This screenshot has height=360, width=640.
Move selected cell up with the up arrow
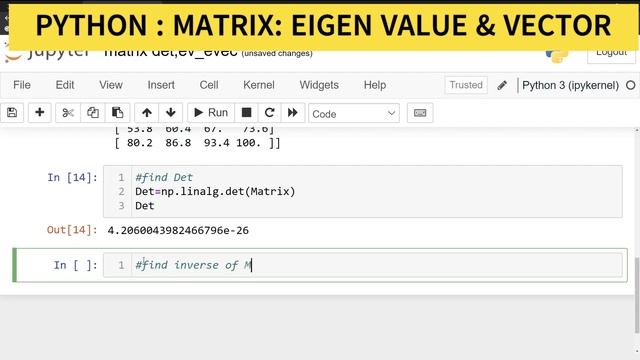[147, 113]
